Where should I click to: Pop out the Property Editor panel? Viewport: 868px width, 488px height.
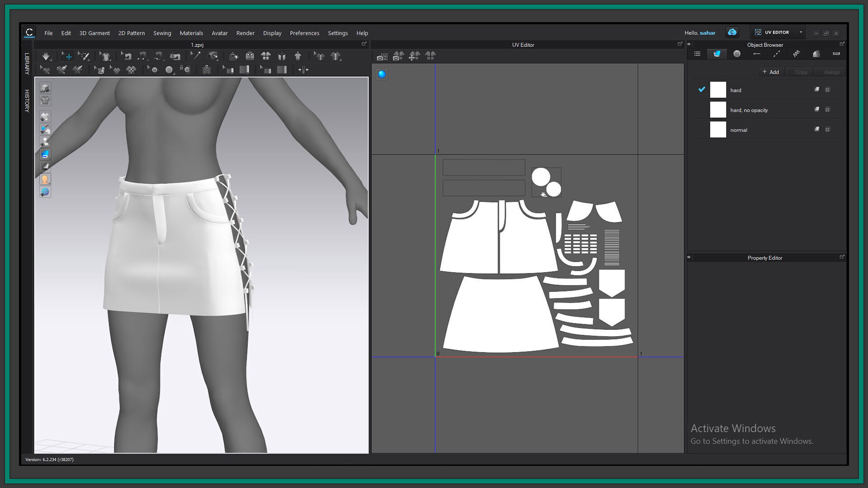[842, 257]
